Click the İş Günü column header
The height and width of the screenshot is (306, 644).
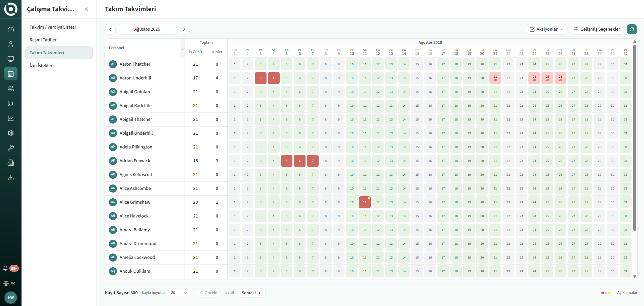click(x=195, y=52)
